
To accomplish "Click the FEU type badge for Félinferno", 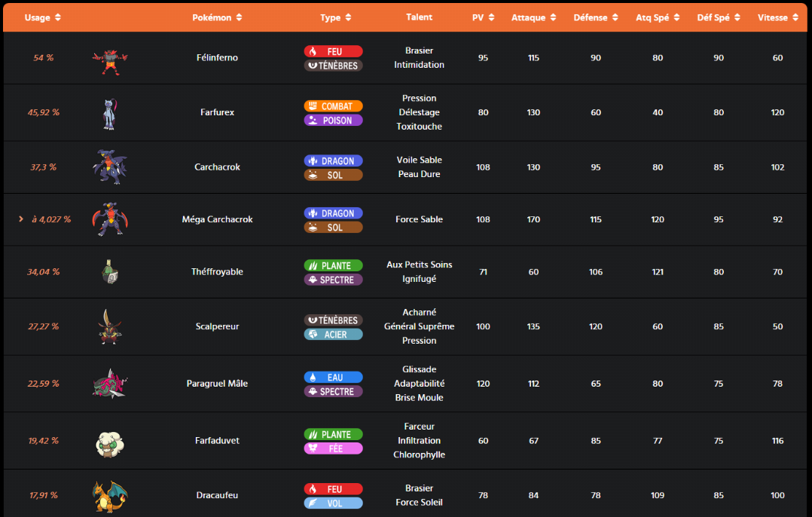I will pyautogui.click(x=333, y=51).
